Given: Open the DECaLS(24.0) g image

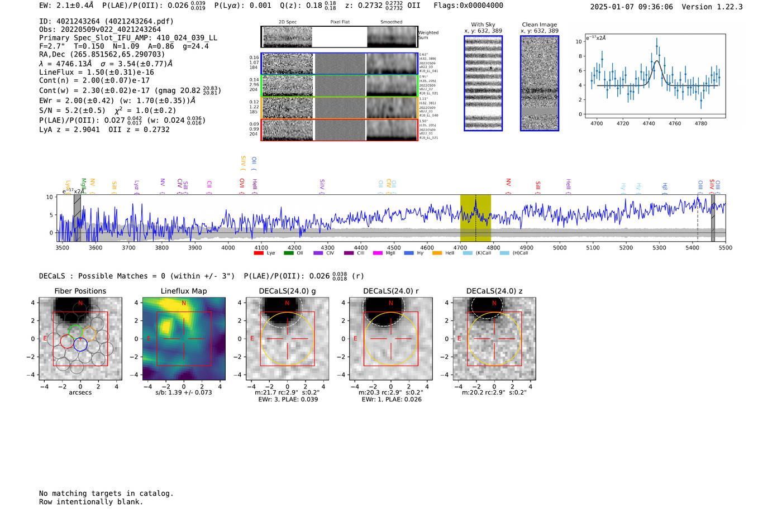Looking at the screenshot, I should tap(287, 338).
